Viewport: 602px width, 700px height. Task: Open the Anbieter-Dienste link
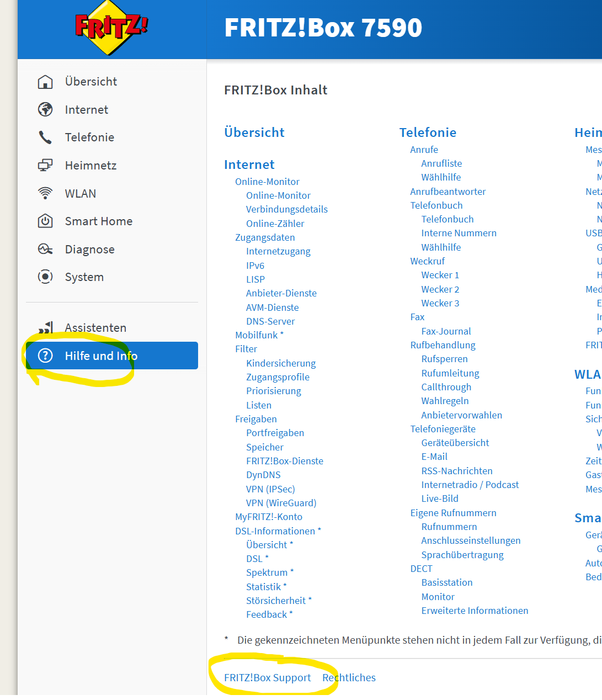pos(281,293)
